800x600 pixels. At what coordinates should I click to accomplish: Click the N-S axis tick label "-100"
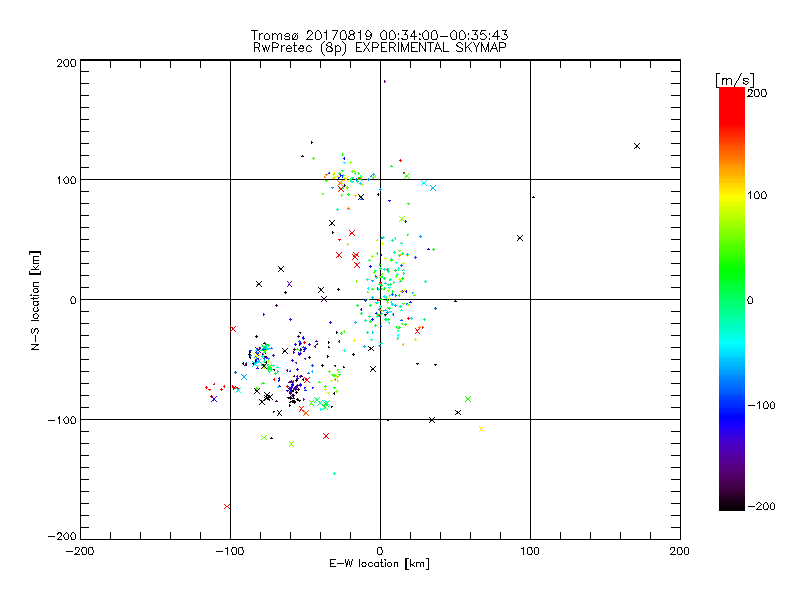click(62, 420)
